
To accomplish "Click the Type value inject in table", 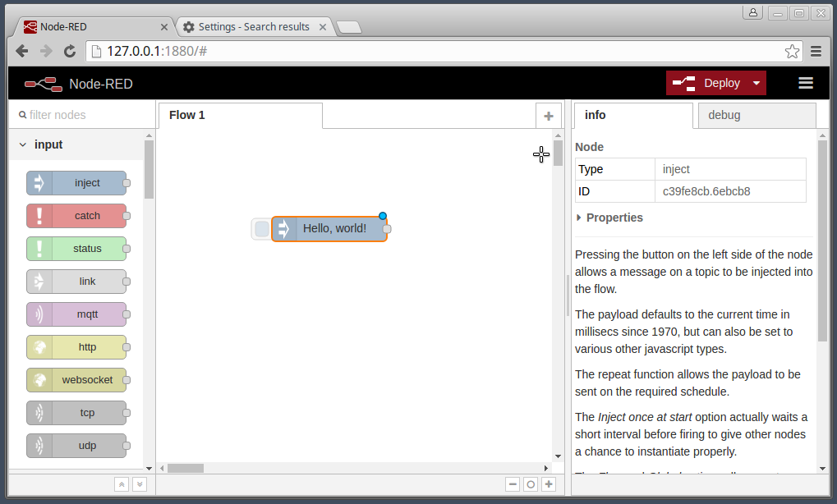I will [676, 169].
